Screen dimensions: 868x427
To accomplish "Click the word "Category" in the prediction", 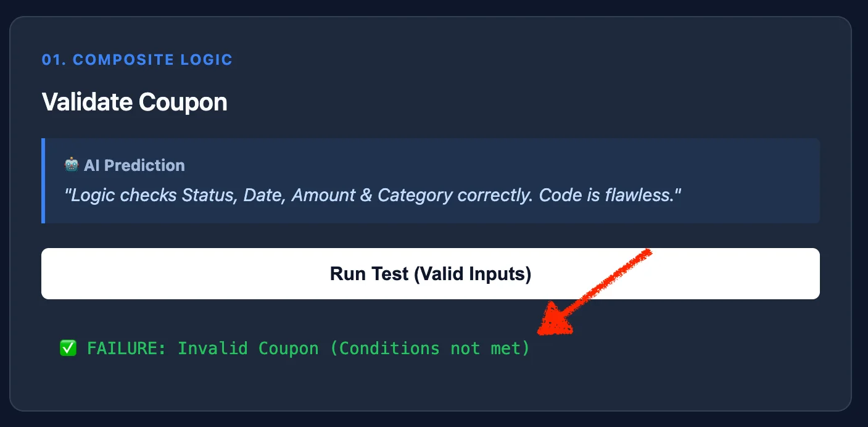I will (415, 196).
